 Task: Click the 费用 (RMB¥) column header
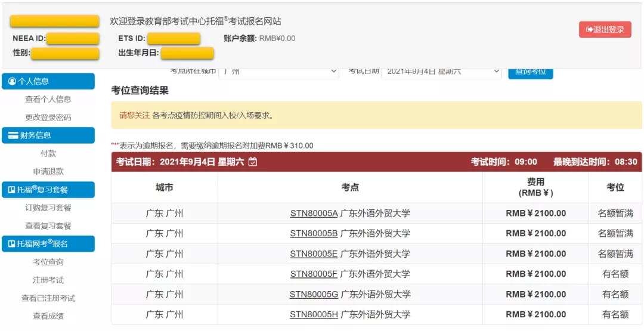pyautogui.click(x=535, y=187)
